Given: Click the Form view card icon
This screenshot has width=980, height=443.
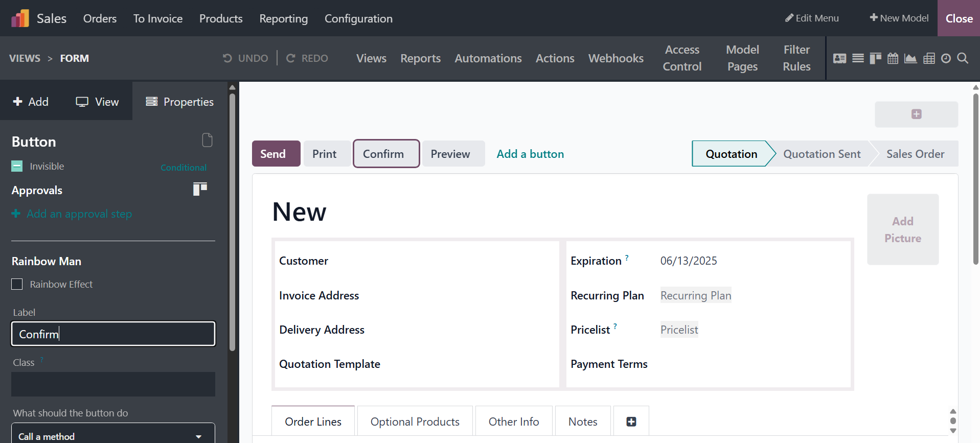Looking at the screenshot, I should point(839,58).
